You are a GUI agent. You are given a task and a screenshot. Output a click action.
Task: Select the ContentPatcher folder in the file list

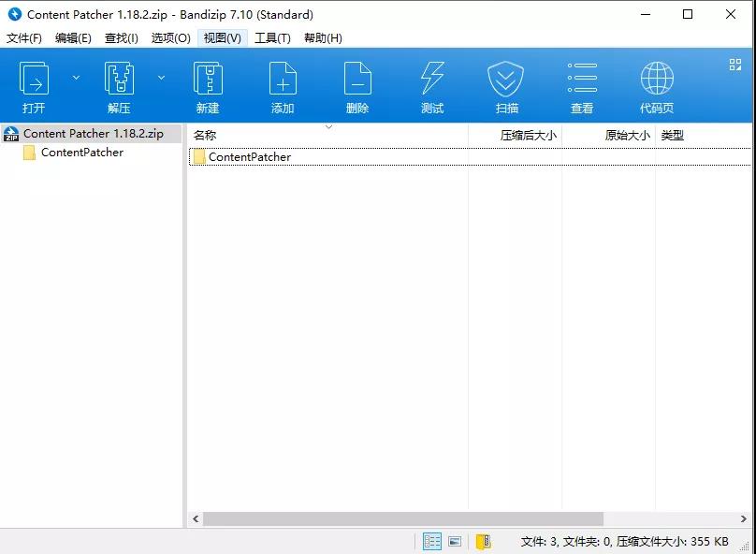[250, 156]
